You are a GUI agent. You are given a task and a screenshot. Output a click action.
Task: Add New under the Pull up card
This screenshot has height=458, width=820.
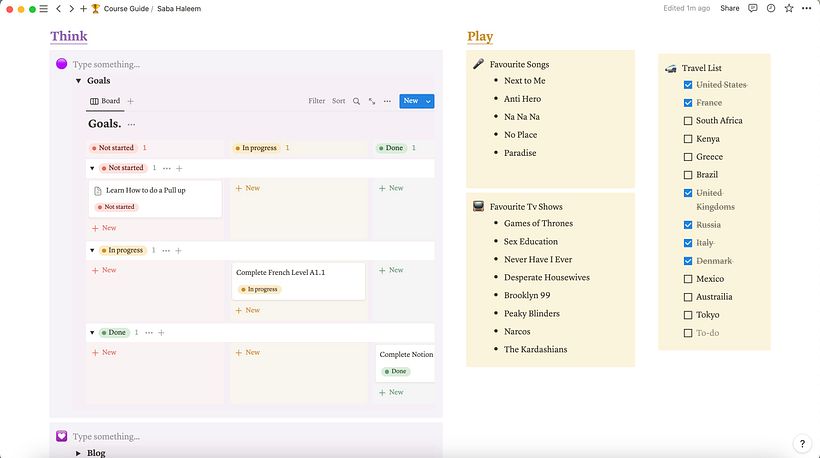104,228
